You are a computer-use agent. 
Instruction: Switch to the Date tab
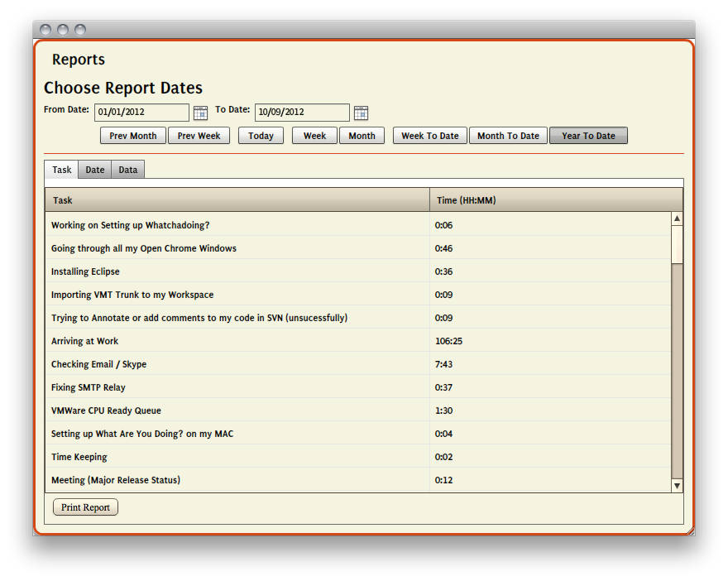(95, 170)
